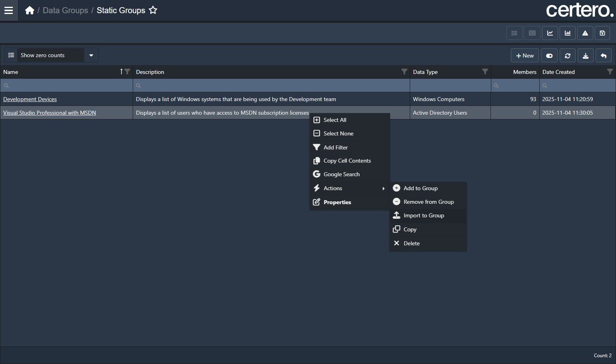Viewport: 616px width, 364px height.
Task: Refresh the static groups grid
Action: [568, 56]
